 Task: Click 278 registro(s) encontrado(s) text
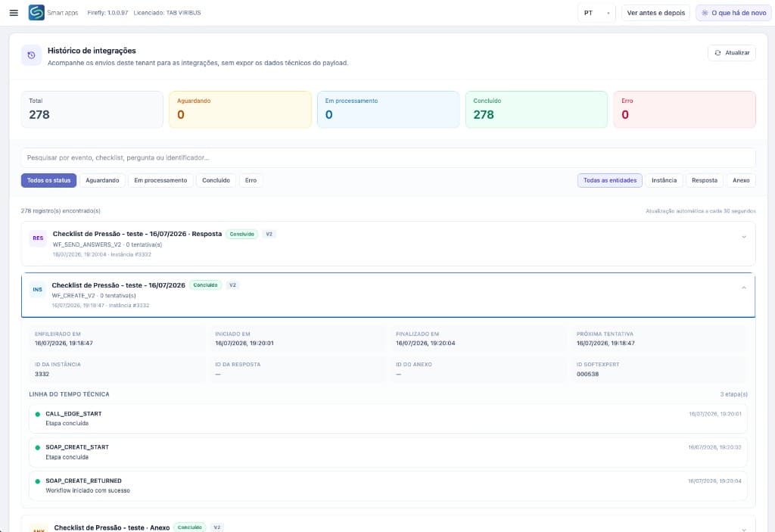61,211
